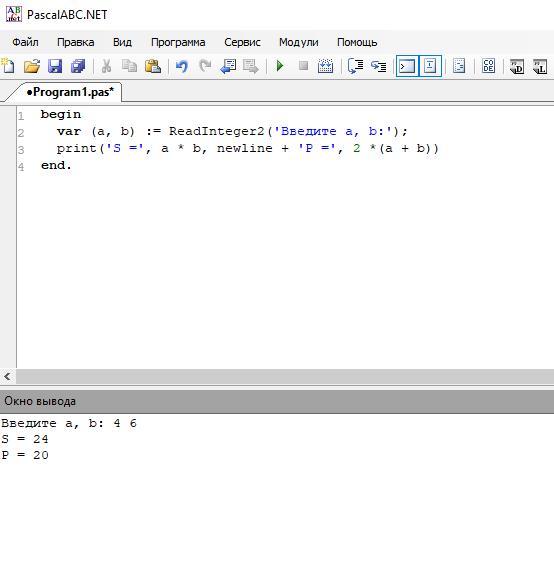
Task: Run program with green play button
Action: pyautogui.click(x=280, y=66)
